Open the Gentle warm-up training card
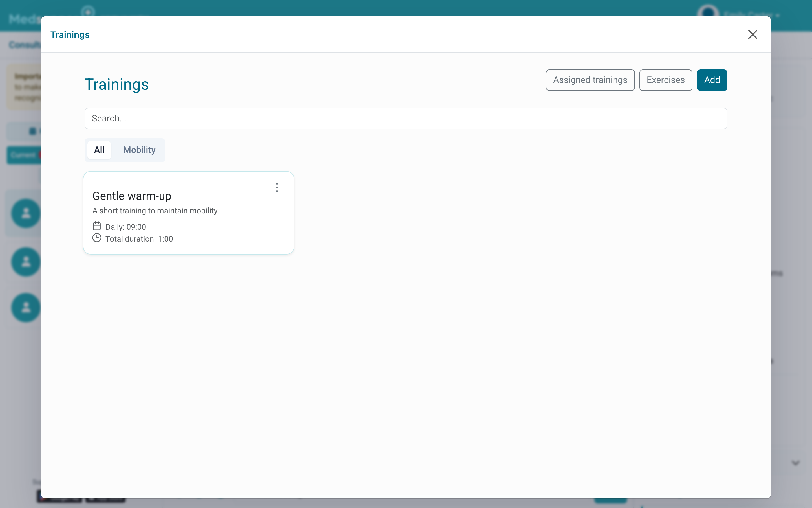Image resolution: width=812 pixels, height=508 pixels. [x=189, y=213]
